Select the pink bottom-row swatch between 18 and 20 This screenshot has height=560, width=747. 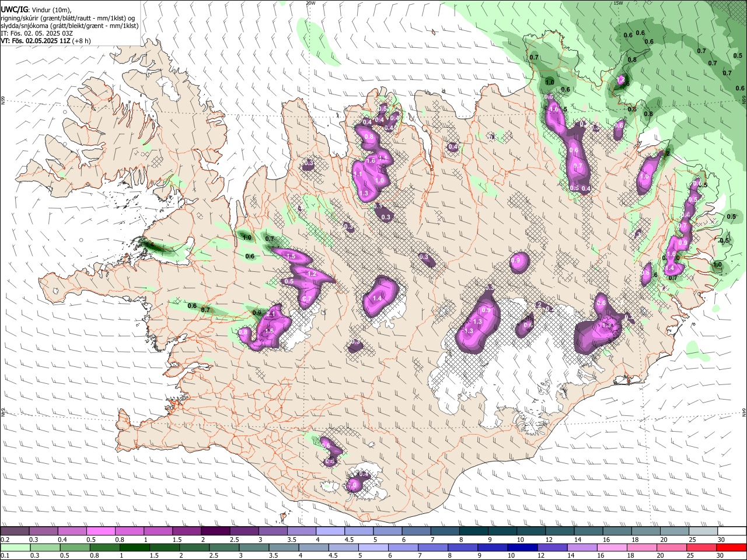coord(642,547)
